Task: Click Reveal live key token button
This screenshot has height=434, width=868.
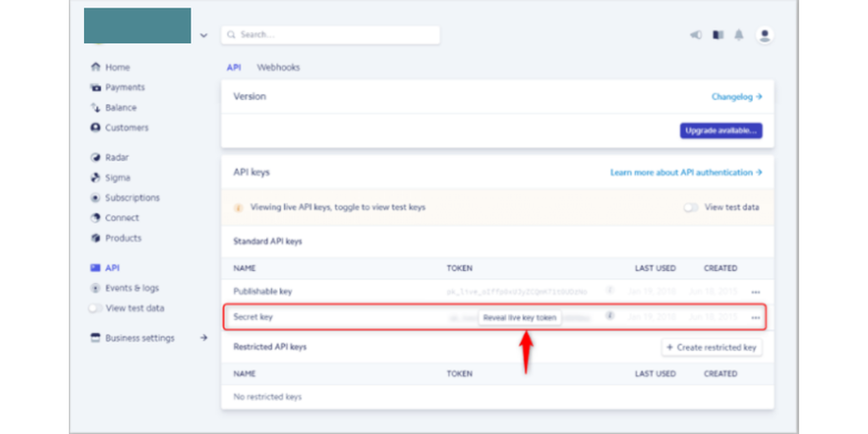Action: [x=520, y=318]
